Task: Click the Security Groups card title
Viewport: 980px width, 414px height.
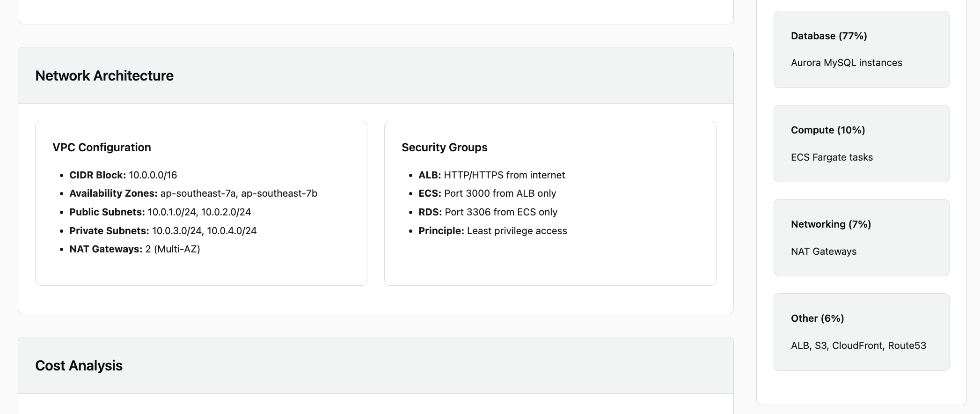Action: (444, 148)
